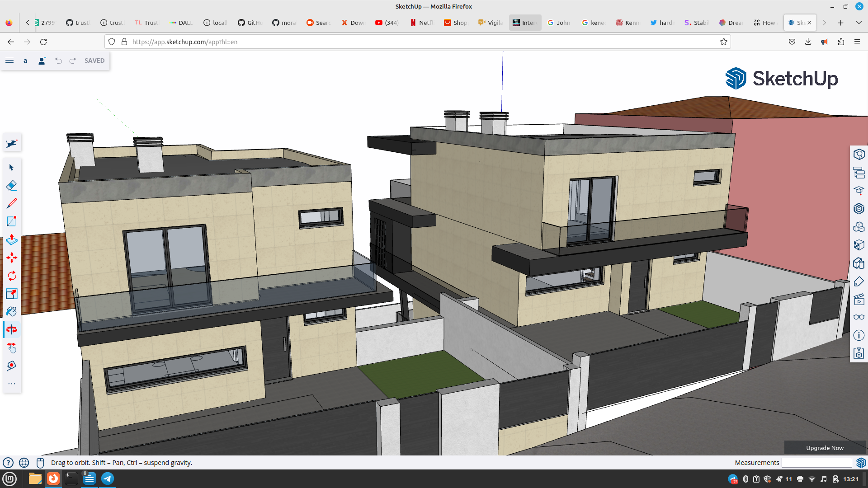Screen dimensions: 868x488
Task: Select the Eraser tool
Action: (x=12, y=186)
